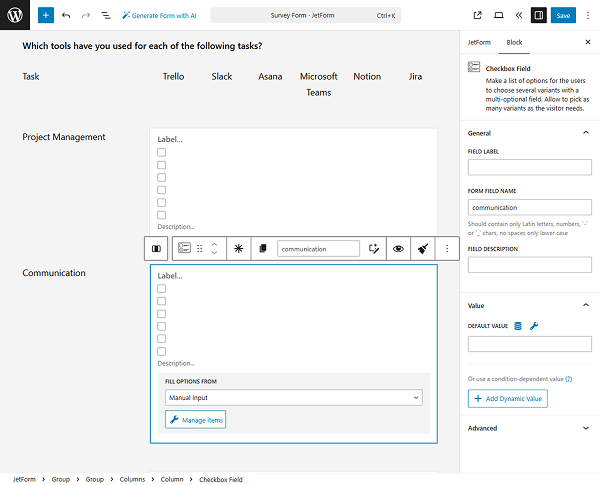Switch to the JetForm tab
600x485 pixels.
[x=479, y=42]
